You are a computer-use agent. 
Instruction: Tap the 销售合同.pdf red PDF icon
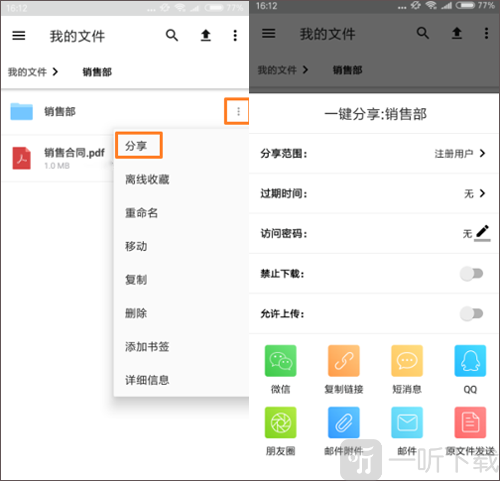22,158
